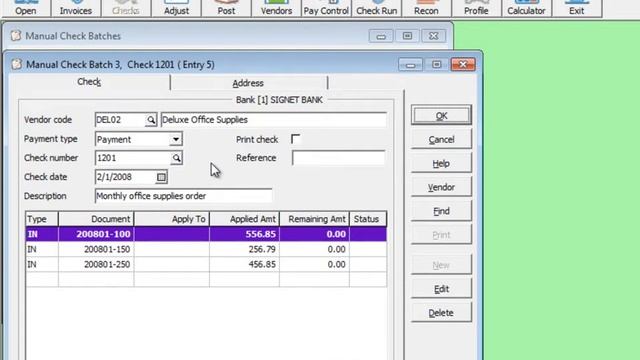The height and width of the screenshot is (360, 640).
Task: Open Pay Control from the toolbar
Action: (326, 8)
